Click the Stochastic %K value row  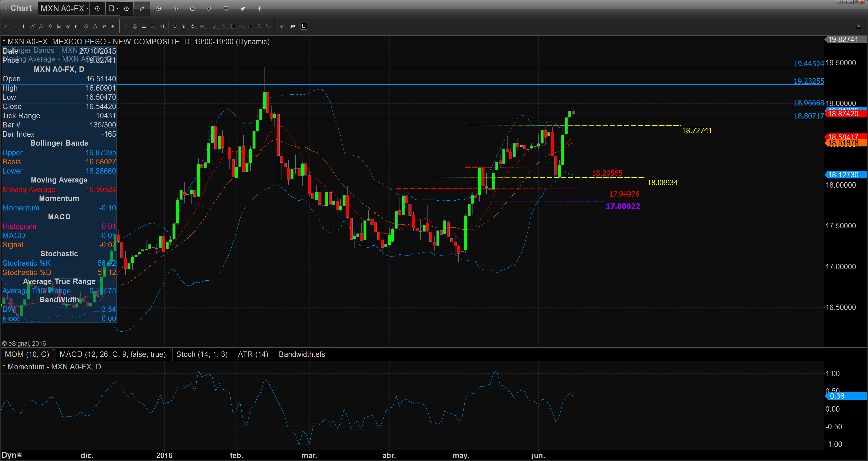tap(59, 263)
